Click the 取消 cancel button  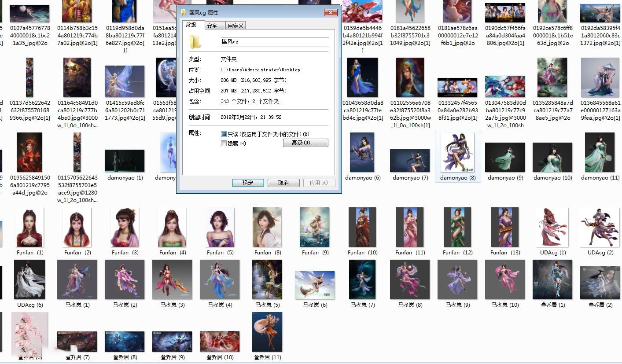click(x=283, y=183)
